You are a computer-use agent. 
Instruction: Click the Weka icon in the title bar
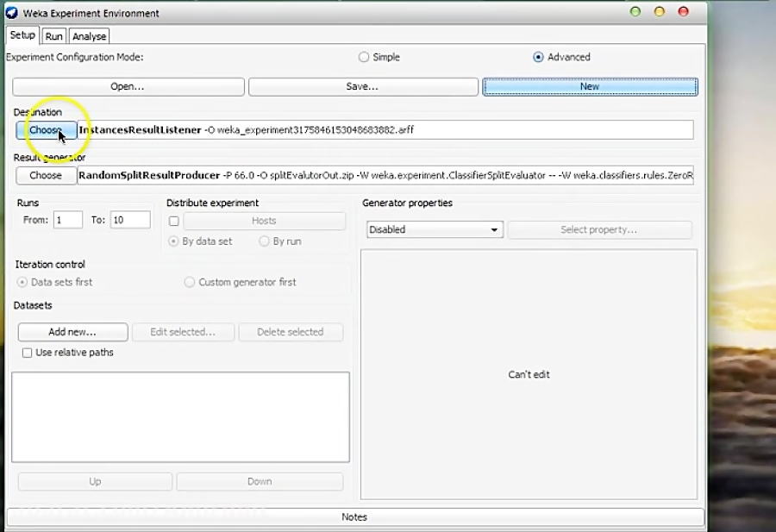click(x=10, y=13)
